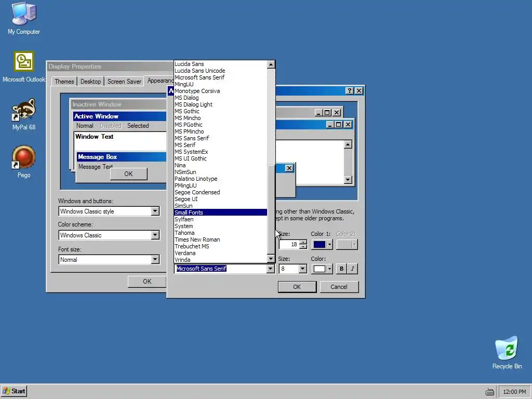The width and height of the screenshot is (532, 399).
Task: Switch to the Desktop tab
Action: (x=90, y=82)
